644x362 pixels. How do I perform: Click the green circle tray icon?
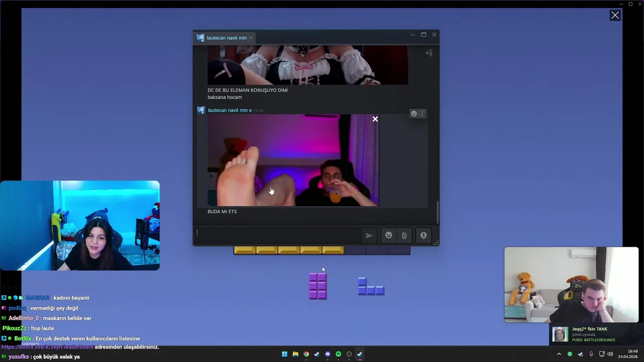[570, 354]
